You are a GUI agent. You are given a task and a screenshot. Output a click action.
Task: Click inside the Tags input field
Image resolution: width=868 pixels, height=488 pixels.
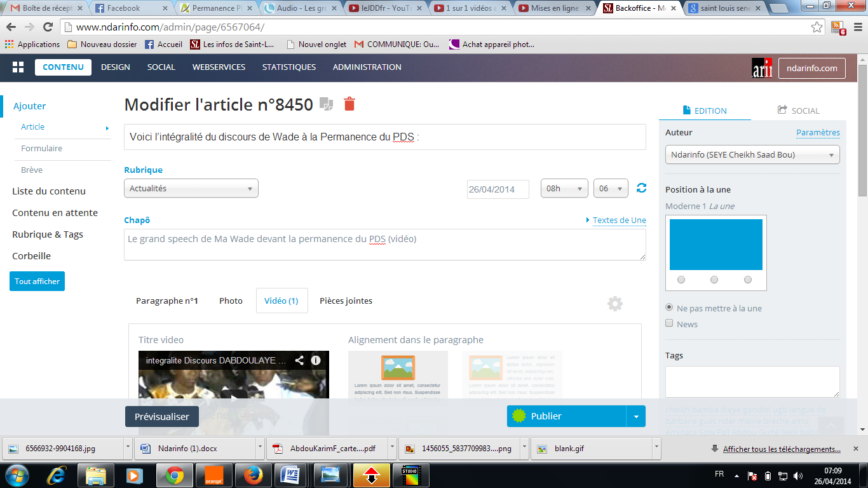click(752, 381)
